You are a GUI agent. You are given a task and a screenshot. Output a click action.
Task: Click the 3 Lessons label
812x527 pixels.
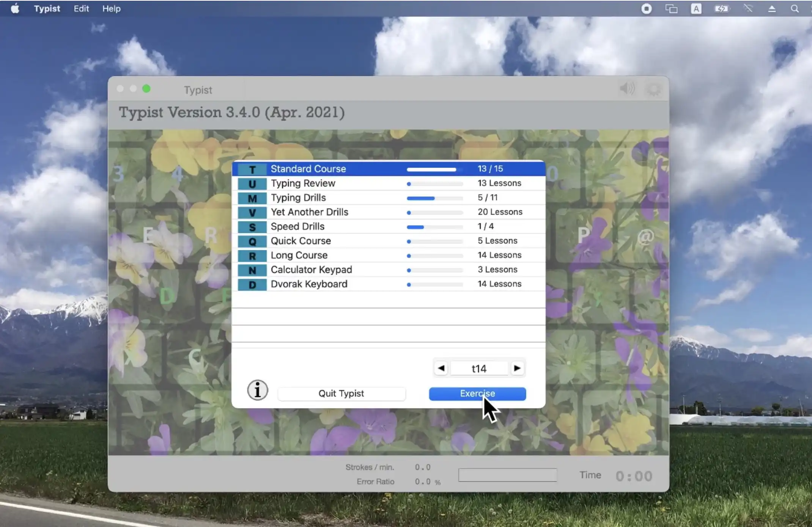pyautogui.click(x=497, y=270)
